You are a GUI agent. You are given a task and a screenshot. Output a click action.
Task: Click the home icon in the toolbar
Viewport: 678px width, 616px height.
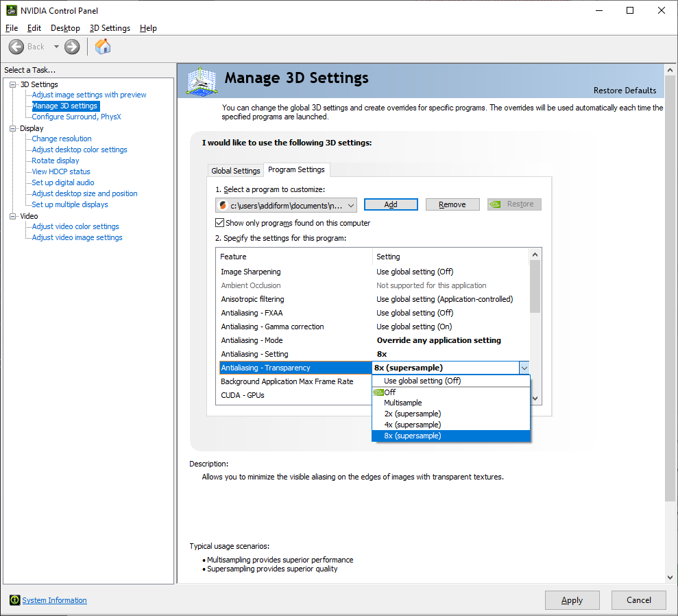tap(103, 47)
